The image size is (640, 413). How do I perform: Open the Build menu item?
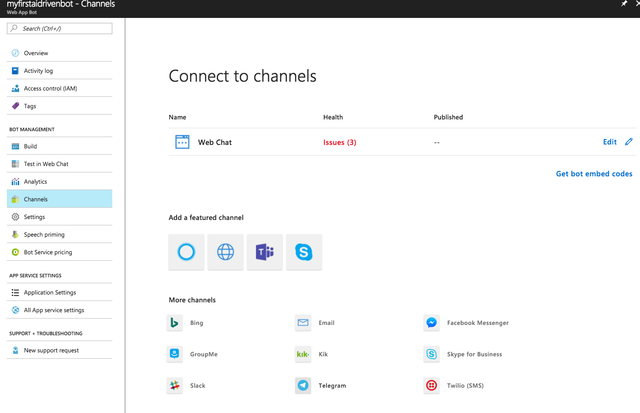60,146
